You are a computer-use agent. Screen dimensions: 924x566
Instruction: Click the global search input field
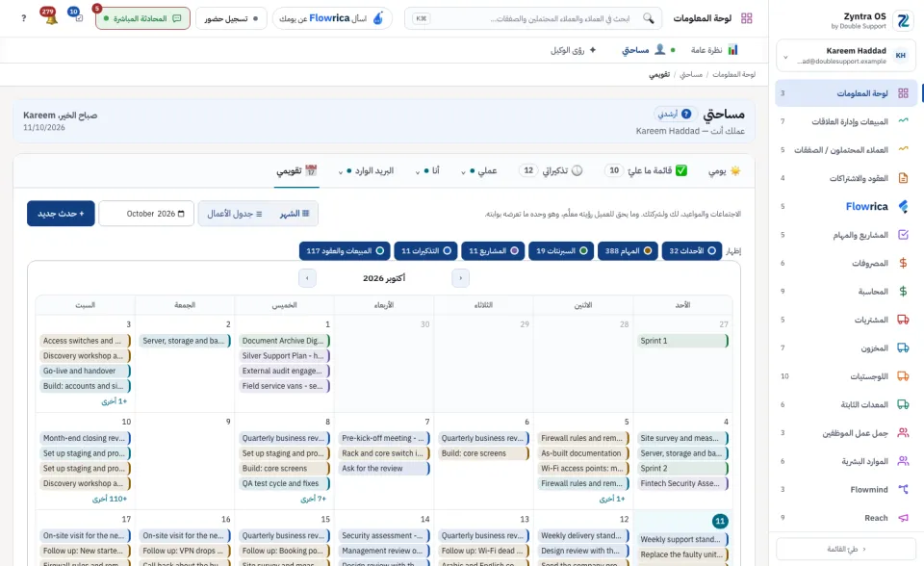point(533,18)
